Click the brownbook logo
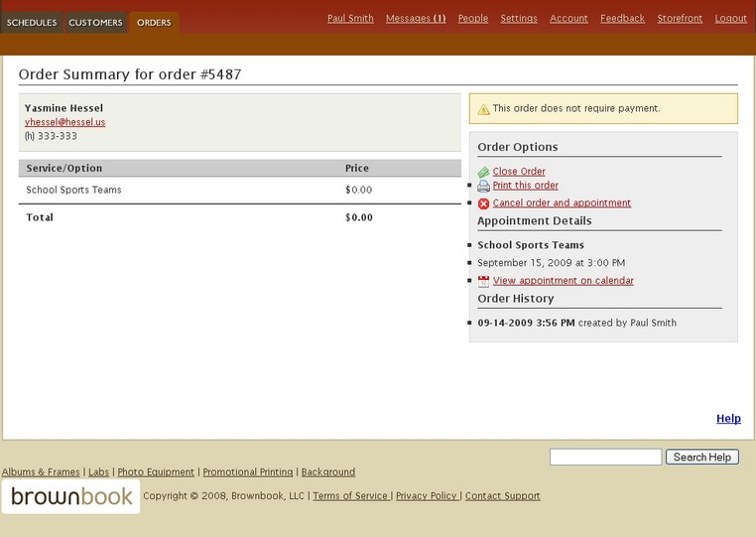The width and height of the screenshot is (756, 537). tap(70, 496)
